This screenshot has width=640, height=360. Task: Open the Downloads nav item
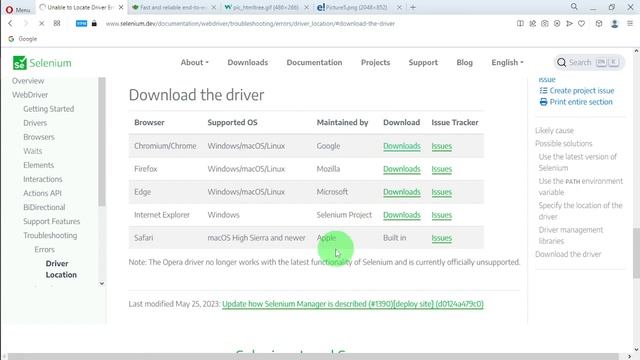248,62
